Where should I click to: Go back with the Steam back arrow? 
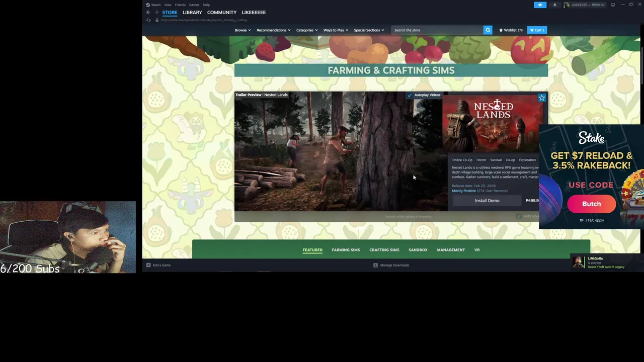pos(148,12)
